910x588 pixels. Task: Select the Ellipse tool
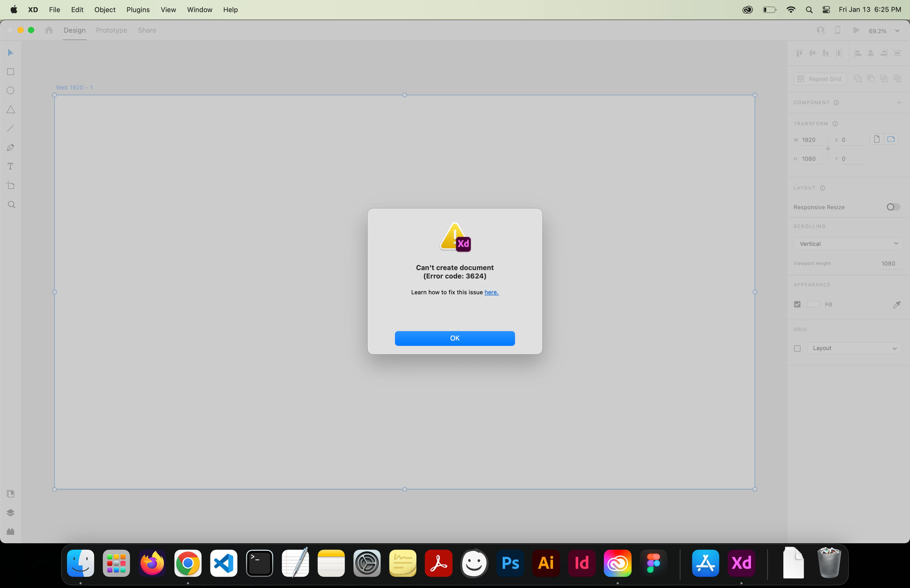tap(11, 91)
